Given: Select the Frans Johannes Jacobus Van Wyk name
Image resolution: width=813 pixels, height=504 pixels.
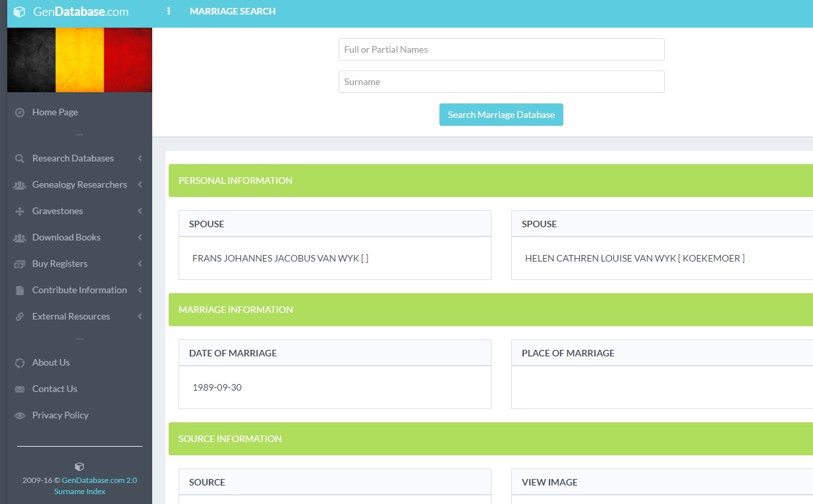Looking at the screenshot, I should pyautogui.click(x=281, y=258).
